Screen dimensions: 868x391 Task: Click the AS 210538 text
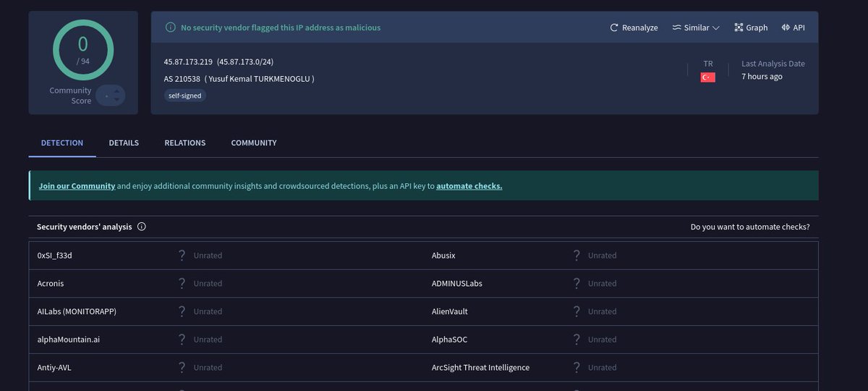[x=182, y=78]
